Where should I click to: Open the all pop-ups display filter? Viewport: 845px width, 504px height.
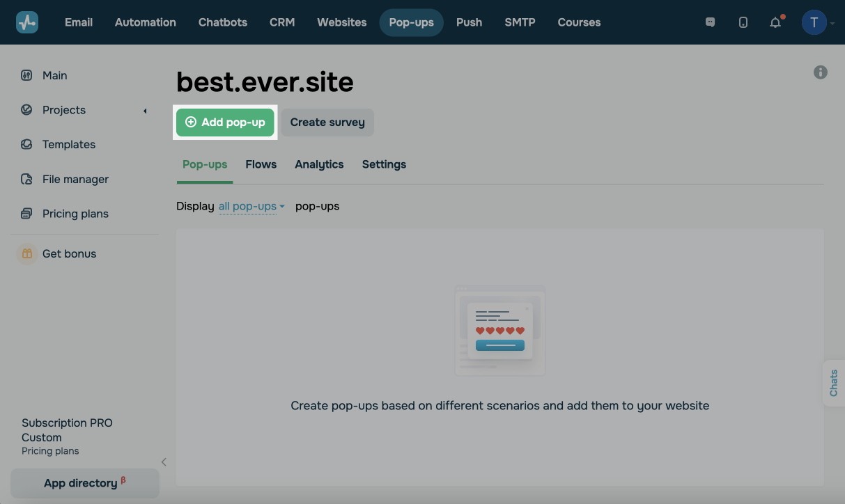click(x=251, y=206)
